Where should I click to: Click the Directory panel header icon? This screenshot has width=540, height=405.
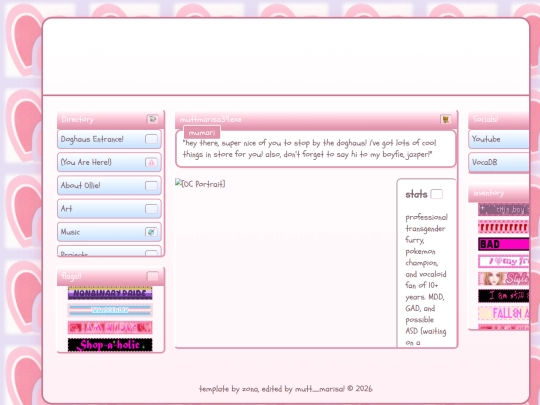[x=152, y=119]
